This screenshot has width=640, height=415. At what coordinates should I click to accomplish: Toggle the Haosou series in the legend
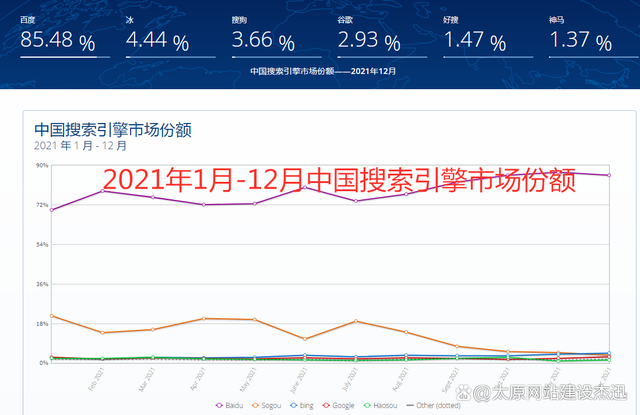380,405
